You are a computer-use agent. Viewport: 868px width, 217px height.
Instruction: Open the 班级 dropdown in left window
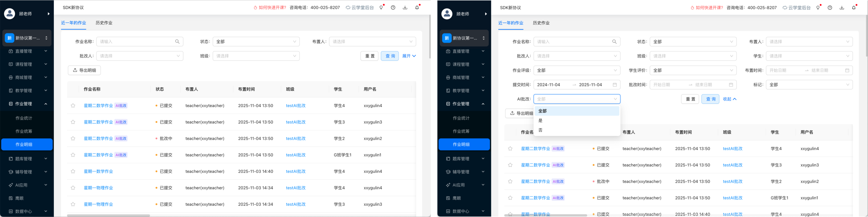256,56
